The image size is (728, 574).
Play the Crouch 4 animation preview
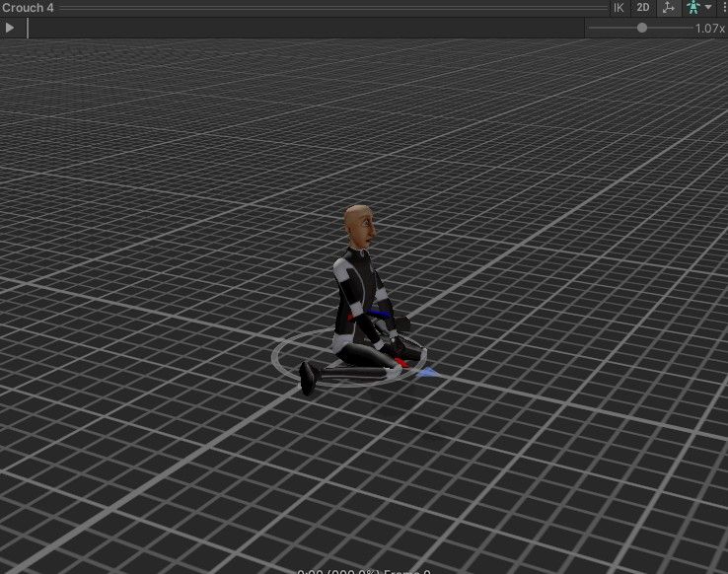coord(10,28)
